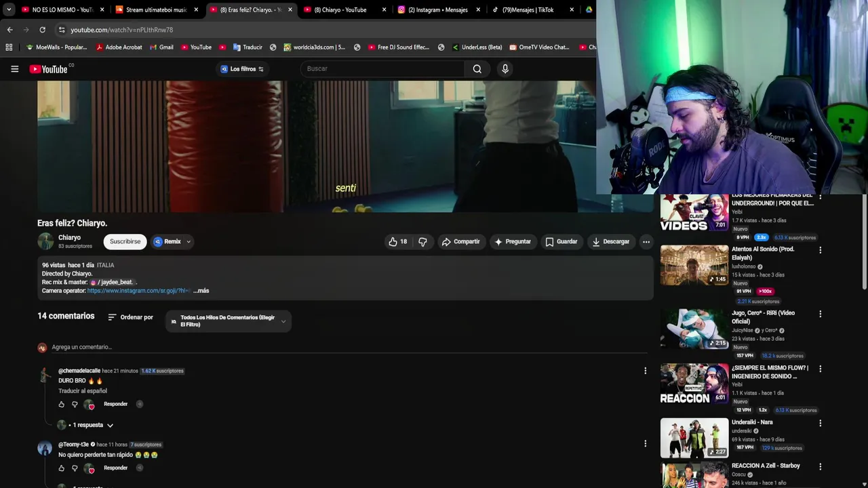Open Free DJ Sound Effects bookmark
Screen dimensions: 868x488
click(399, 47)
